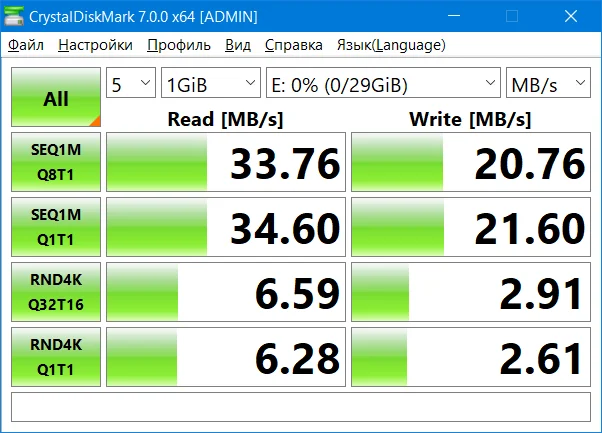Click the SEQ1M Q1T1 write value 21.60

(x=471, y=227)
